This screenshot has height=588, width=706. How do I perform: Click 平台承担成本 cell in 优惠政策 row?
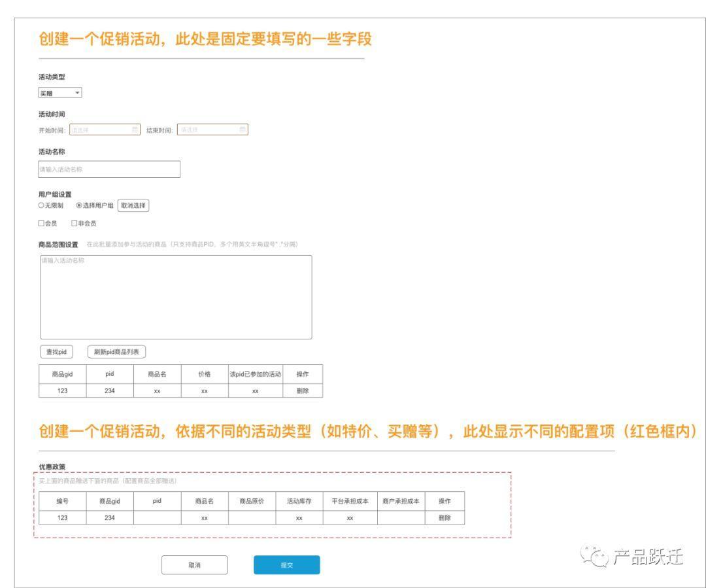point(350,517)
